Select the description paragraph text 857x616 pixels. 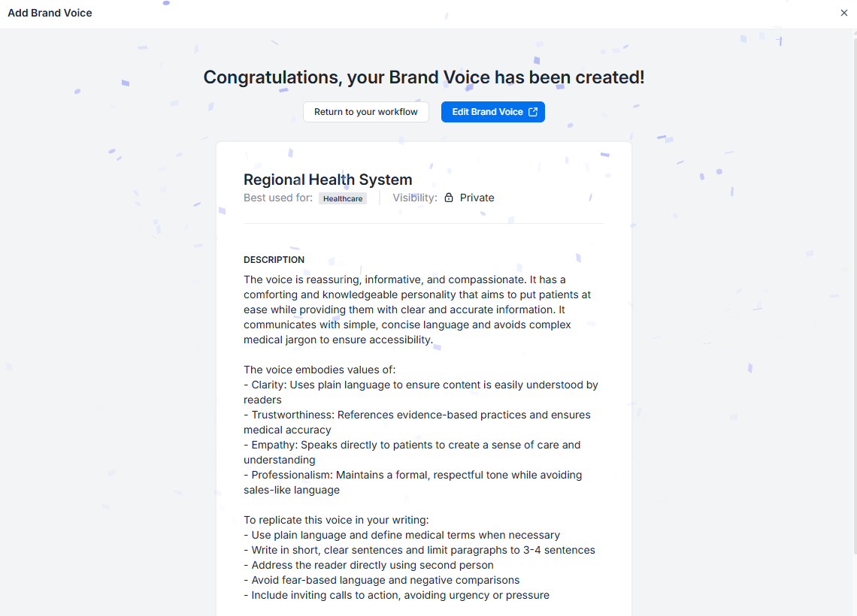(x=417, y=309)
